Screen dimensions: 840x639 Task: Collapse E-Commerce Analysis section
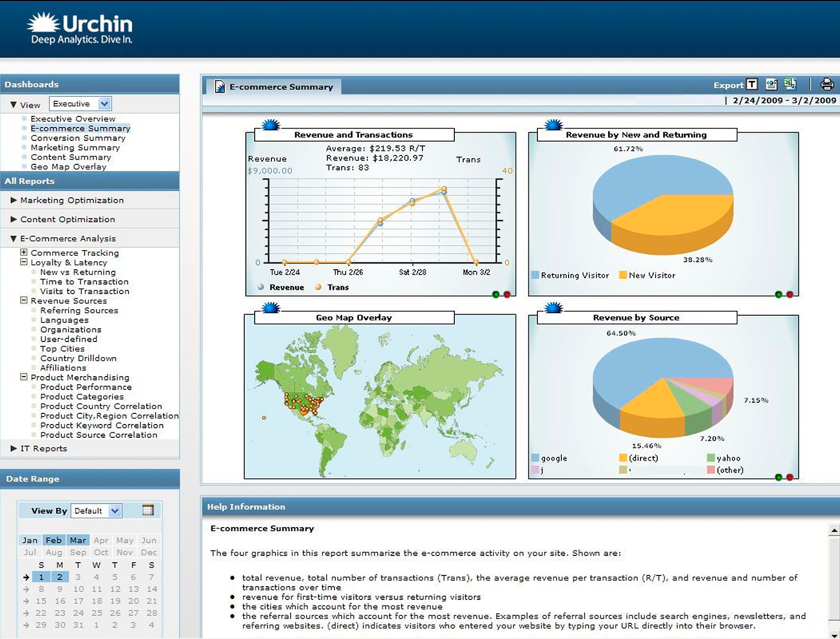[x=14, y=238]
